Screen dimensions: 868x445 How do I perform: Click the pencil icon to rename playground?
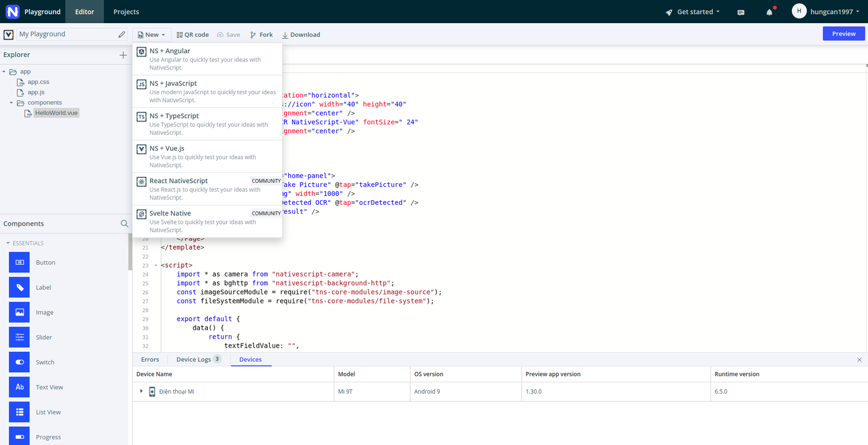pos(122,34)
